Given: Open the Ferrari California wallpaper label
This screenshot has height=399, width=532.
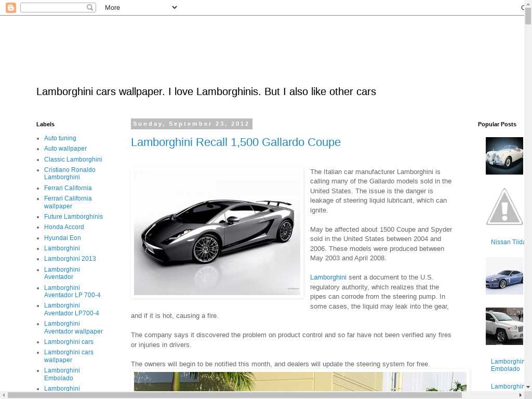Looking at the screenshot, I should tap(68, 202).
